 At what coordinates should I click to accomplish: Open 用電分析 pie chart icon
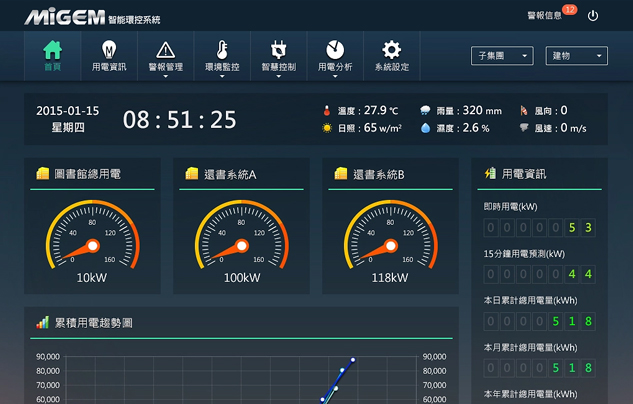(x=335, y=49)
